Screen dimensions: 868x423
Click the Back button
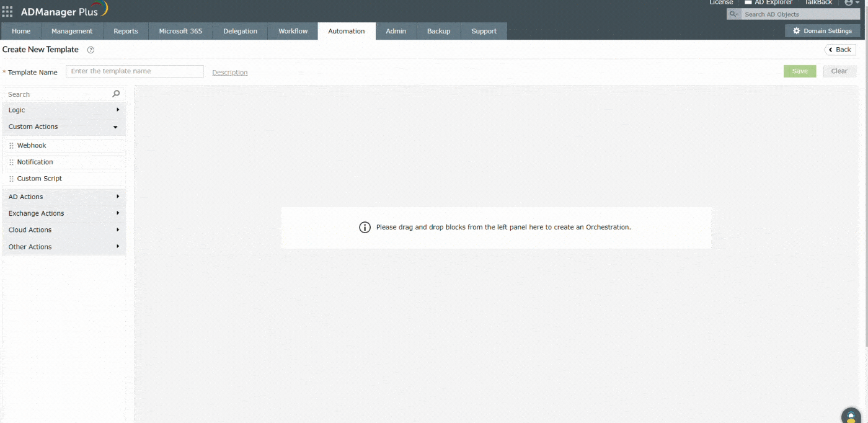coord(839,50)
